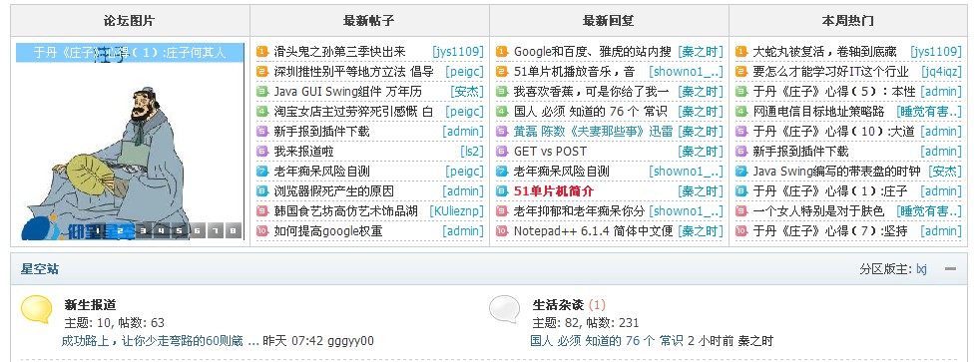980x362 pixels.
Task: Open the 生活杂谈 forum
Action: pyautogui.click(x=558, y=305)
